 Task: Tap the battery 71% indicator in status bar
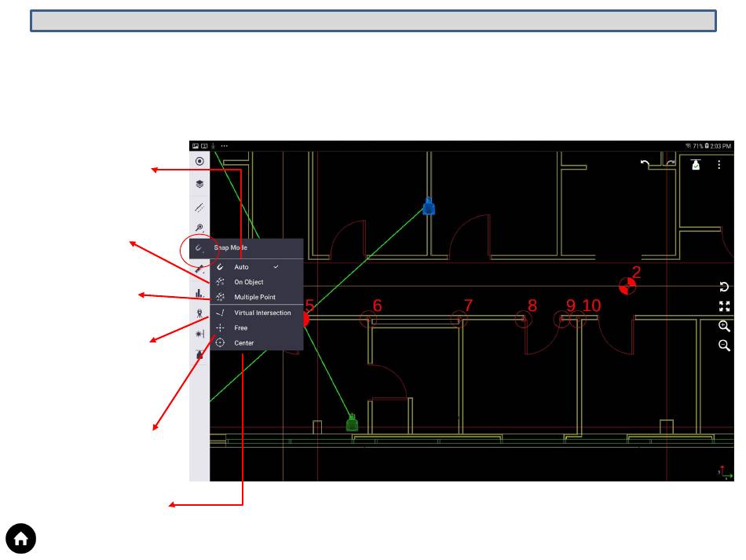tap(700, 146)
